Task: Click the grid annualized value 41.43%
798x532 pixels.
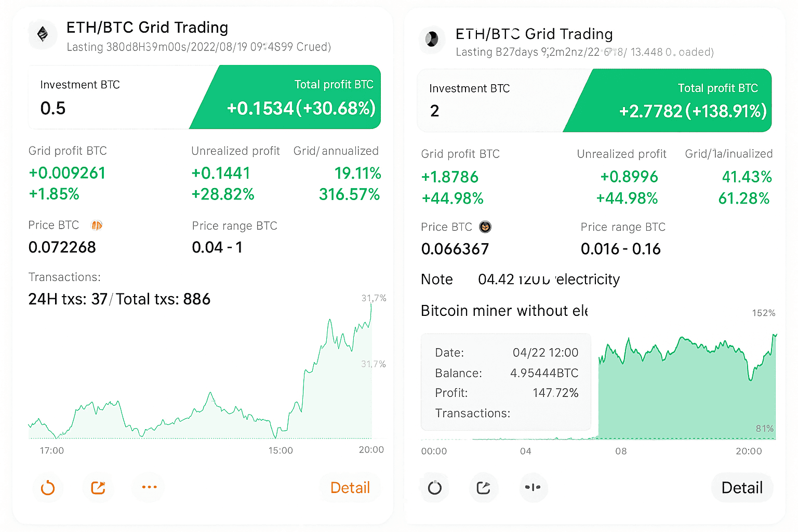Action: 747,177
